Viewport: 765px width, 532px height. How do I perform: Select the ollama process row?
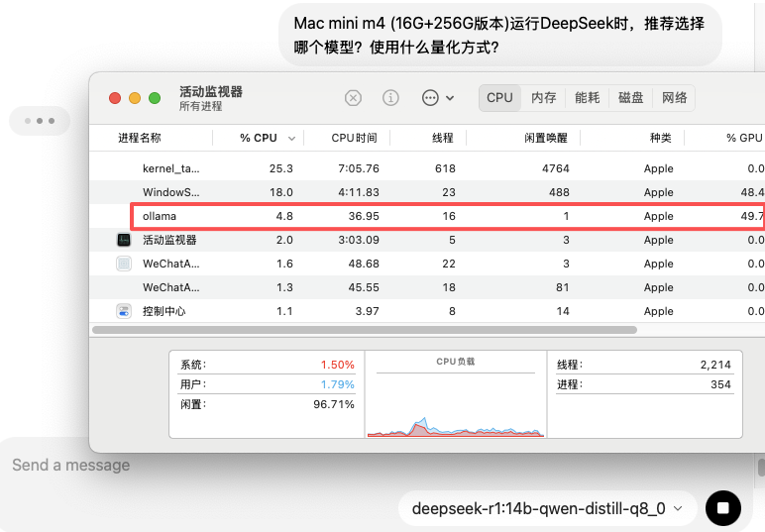427,216
